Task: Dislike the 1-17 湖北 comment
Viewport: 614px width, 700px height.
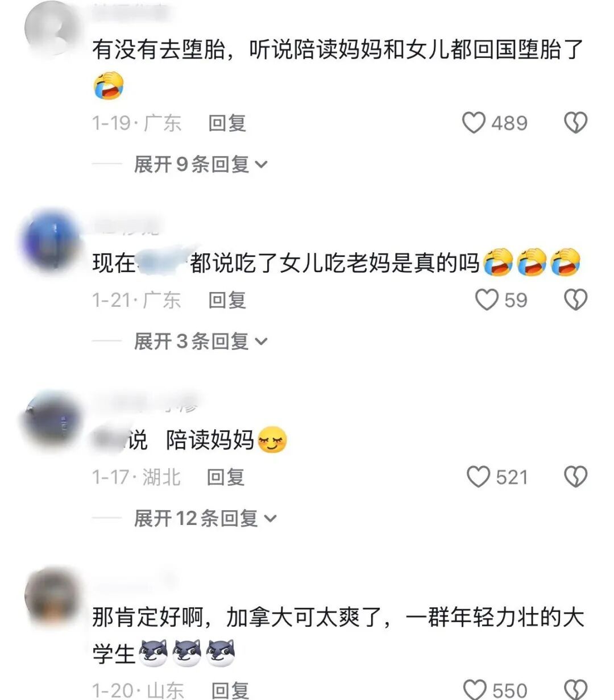Action: [575, 477]
